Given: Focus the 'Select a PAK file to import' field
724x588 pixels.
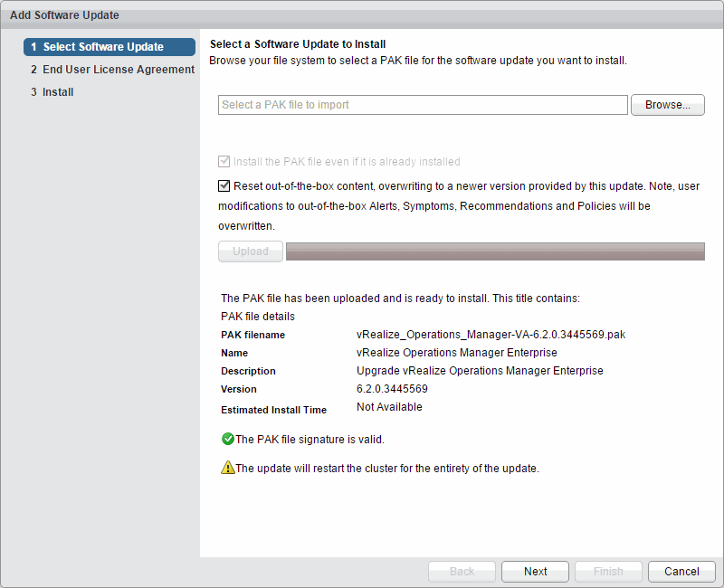Looking at the screenshot, I should (423, 105).
